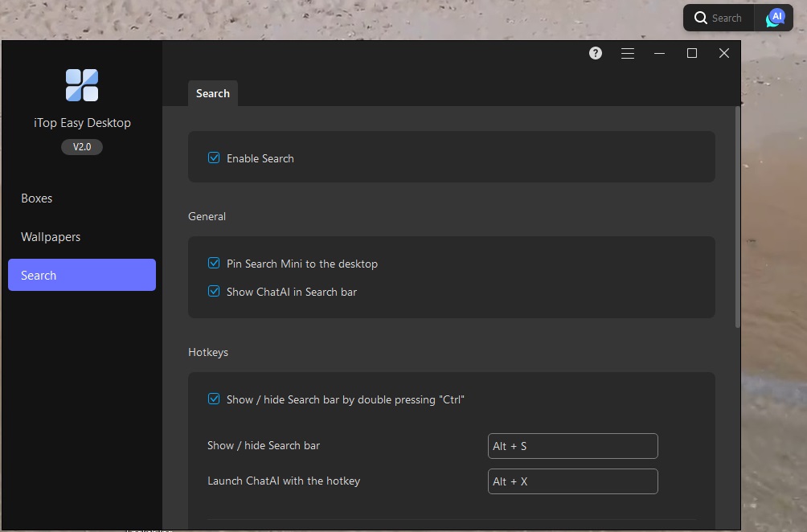807x532 pixels.
Task: Uncheck Enable Search checkbox
Action: point(214,158)
